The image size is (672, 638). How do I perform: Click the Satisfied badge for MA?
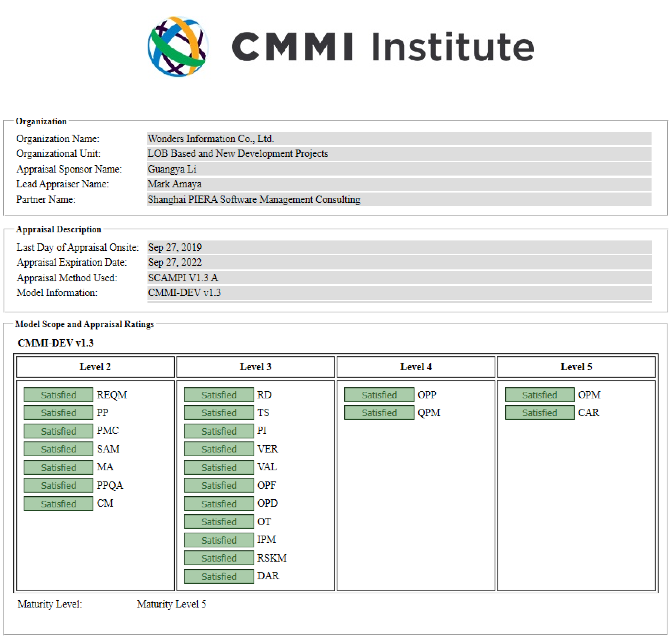tap(58, 467)
